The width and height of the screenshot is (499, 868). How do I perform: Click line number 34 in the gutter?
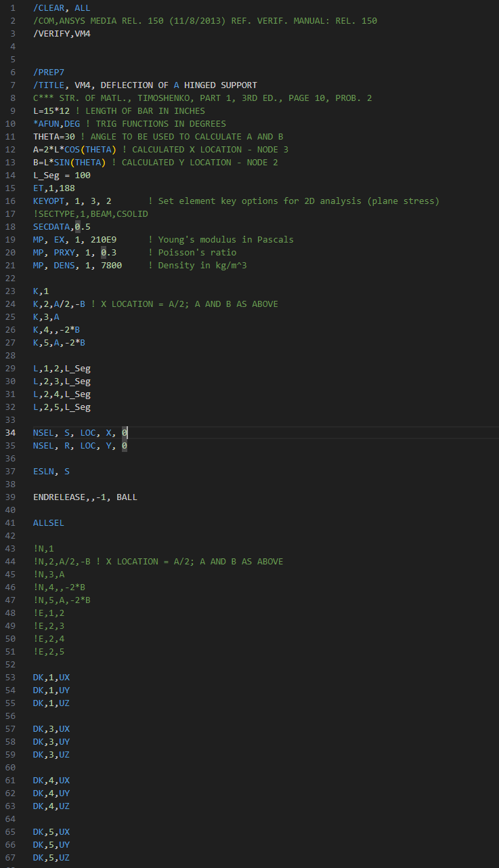click(x=10, y=433)
